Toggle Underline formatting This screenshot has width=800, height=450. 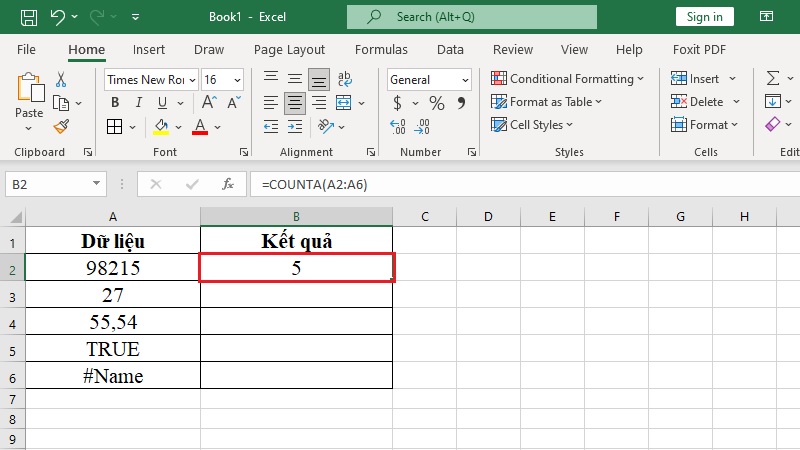pyautogui.click(x=162, y=103)
